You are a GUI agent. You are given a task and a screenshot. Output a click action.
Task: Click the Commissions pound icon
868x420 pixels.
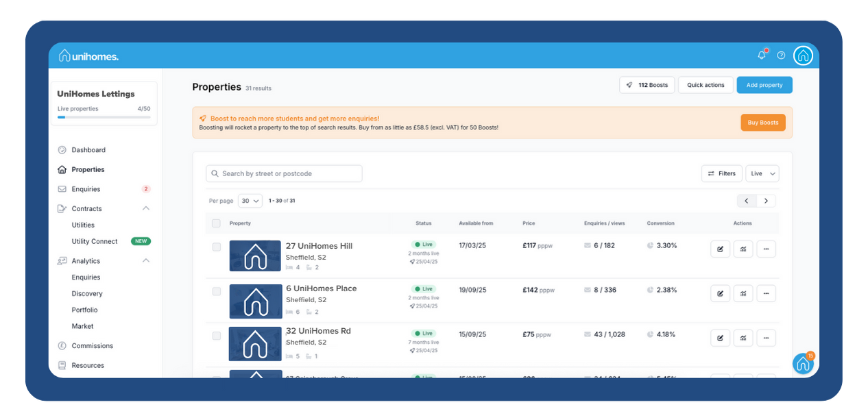[x=62, y=346]
